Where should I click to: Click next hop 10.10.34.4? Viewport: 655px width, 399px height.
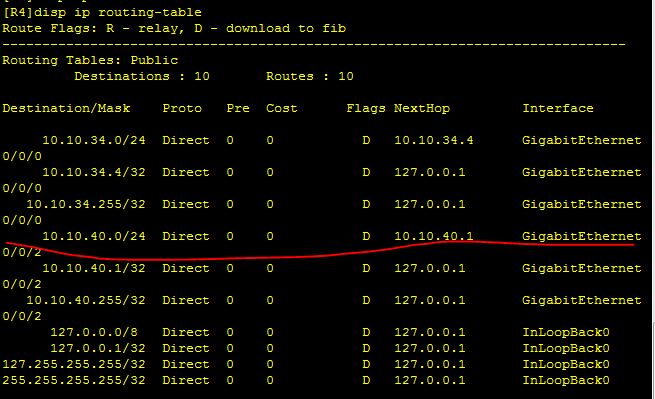[434, 140]
